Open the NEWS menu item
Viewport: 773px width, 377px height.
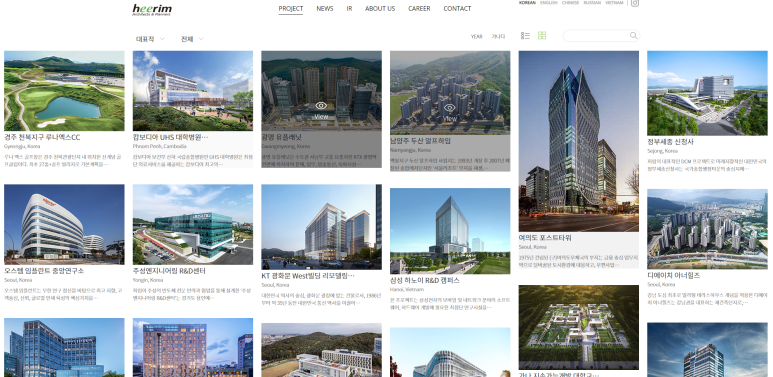(x=325, y=8)
